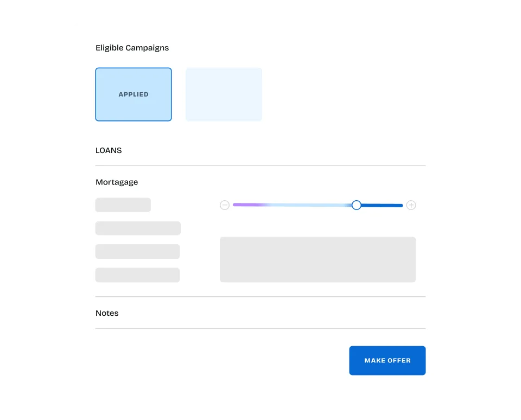Click the plus icon right of slider
This screenshot has width=521, height=420.
coord(411,205)
